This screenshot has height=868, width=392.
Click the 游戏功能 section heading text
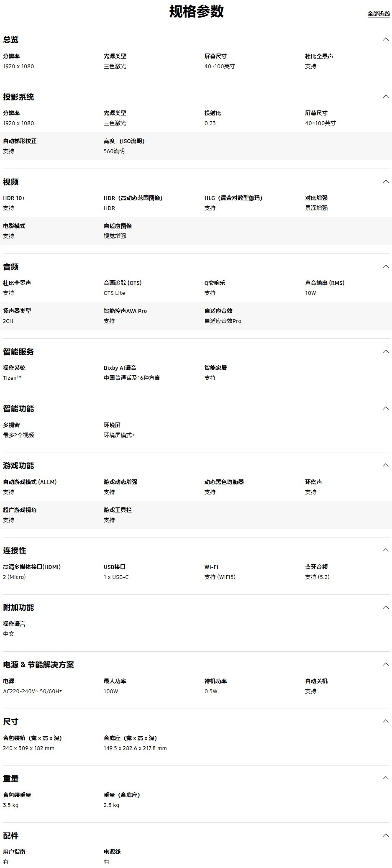(x=18, y=466)
